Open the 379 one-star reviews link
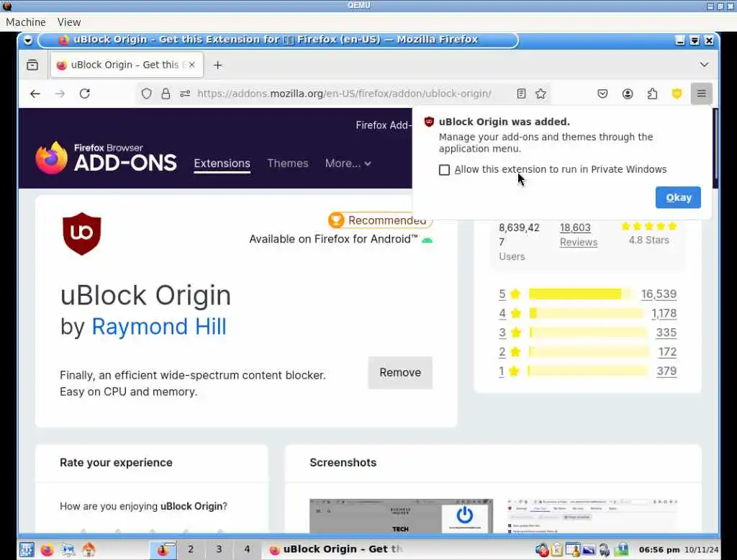 click(666, 371)
